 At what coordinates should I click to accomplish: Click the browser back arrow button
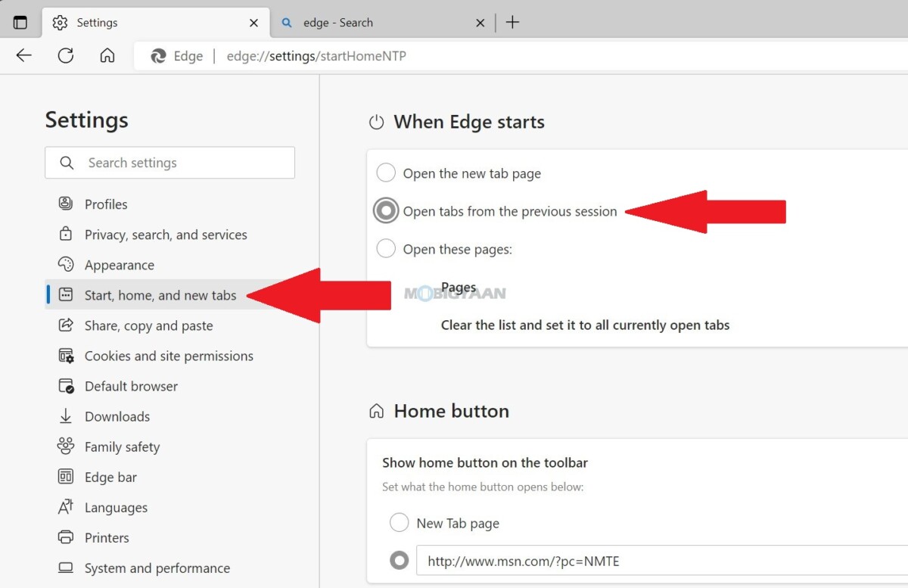click(x=24, y=55)
